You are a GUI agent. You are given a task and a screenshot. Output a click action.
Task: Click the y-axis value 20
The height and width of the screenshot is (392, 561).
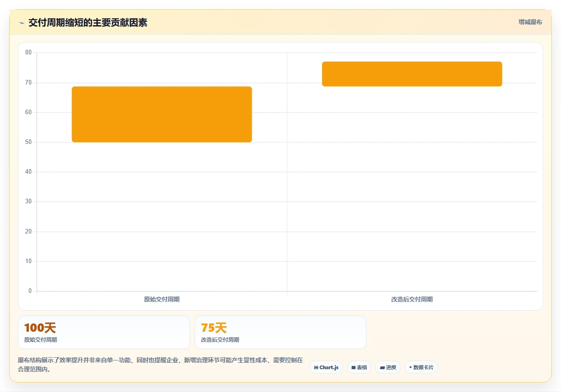point(28,232)
